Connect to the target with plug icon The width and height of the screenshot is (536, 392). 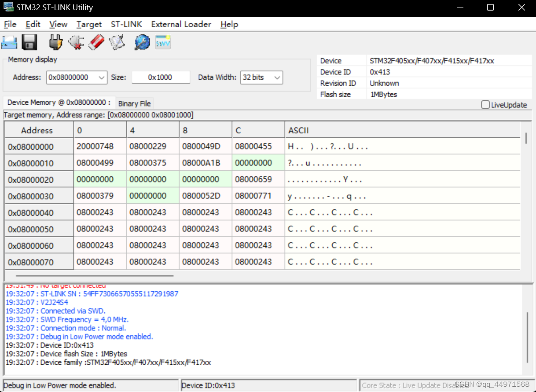56,43
